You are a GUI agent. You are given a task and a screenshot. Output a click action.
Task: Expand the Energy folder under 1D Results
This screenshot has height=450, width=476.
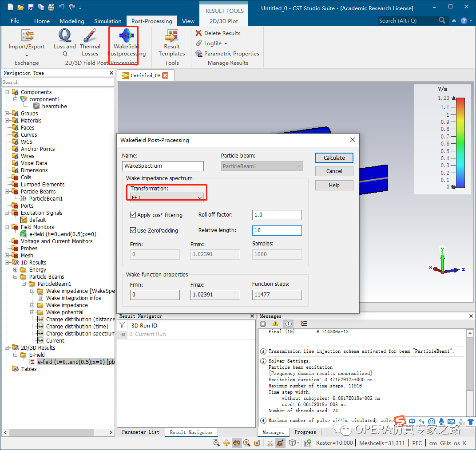pos(15,269)
